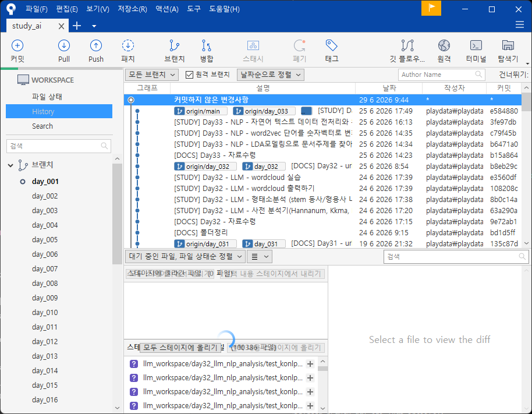Open the View (보기) menu

[x=98, y=9]
